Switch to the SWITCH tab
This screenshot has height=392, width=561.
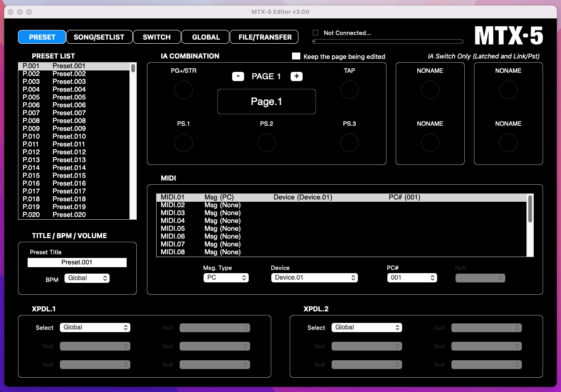tap(157, 37)
